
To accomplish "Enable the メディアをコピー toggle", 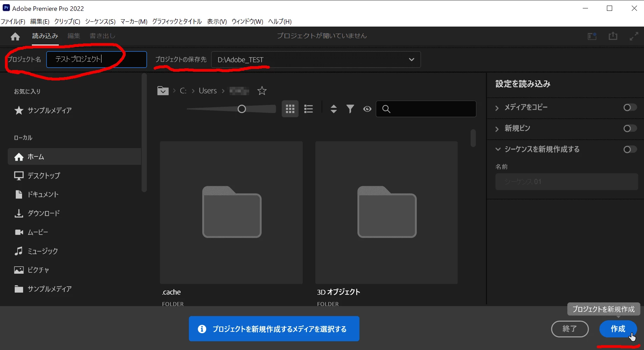I will [x=630, y=107].
